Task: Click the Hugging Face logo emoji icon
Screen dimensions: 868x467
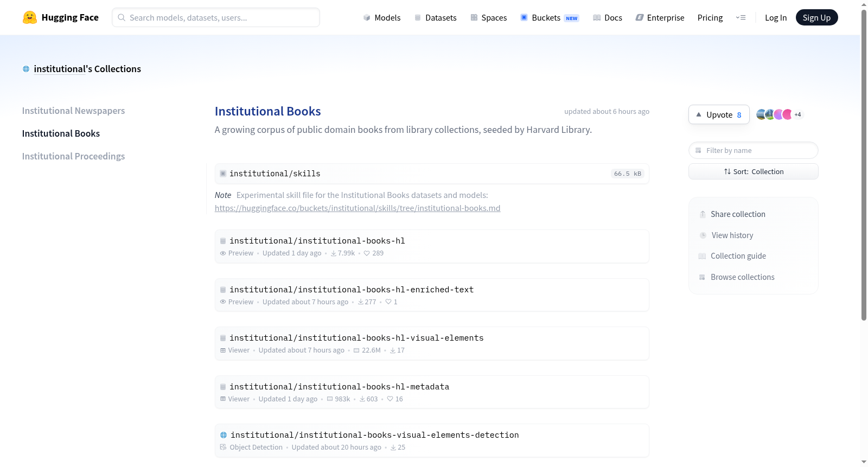Action: pos(30,17)
